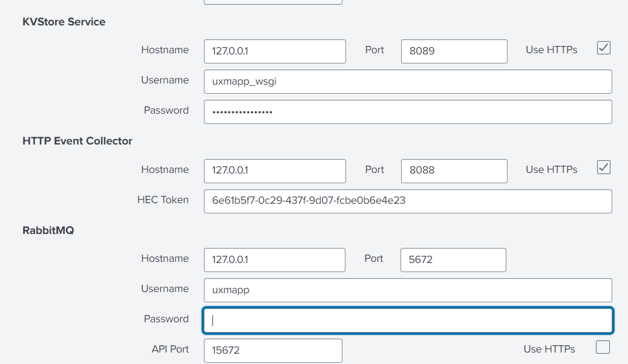This screenshot has height=364, width=628.
Task: Focus the KVStore Service Password field
Action: point(407,112)
